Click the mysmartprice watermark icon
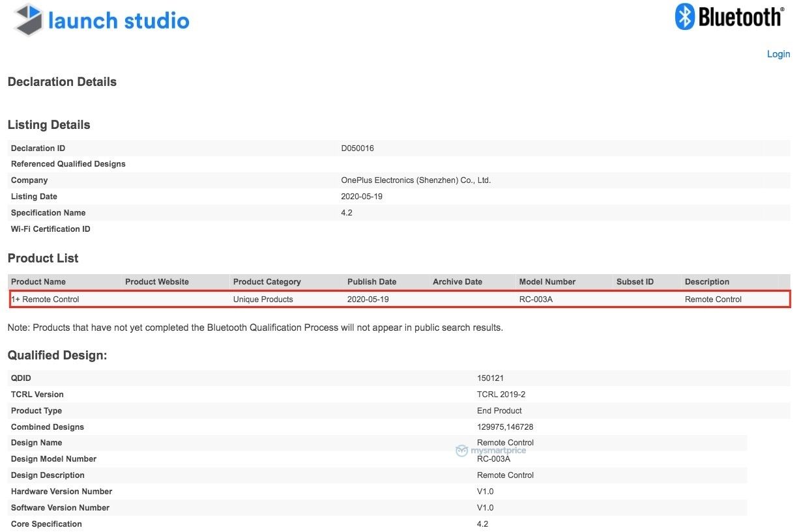Screen dimensions: 799x532 click(462, 451)
